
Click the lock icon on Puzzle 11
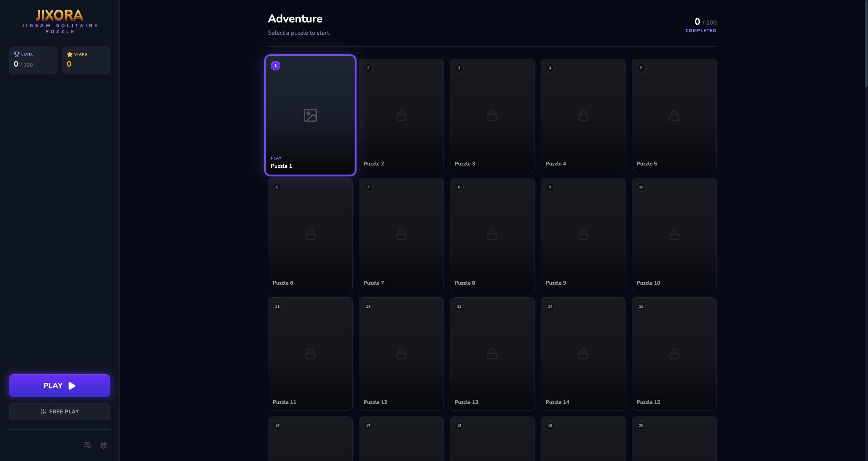[310, 354]
